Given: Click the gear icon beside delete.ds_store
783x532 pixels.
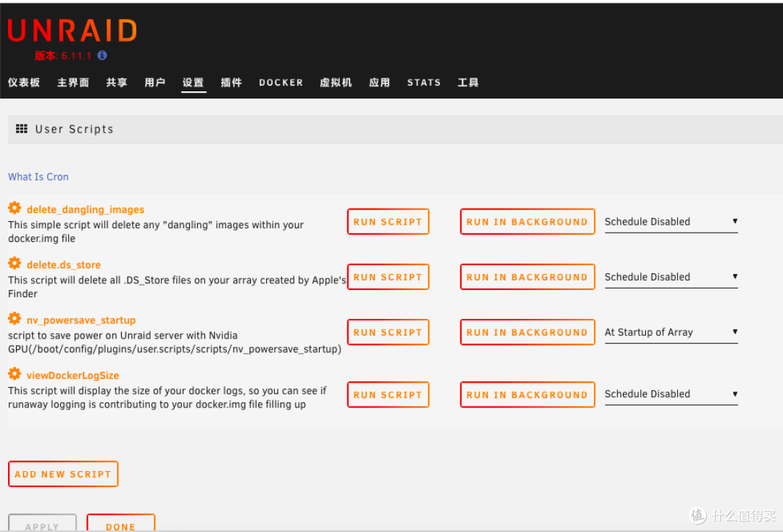Looking at the screenshot, I should 14,264.
